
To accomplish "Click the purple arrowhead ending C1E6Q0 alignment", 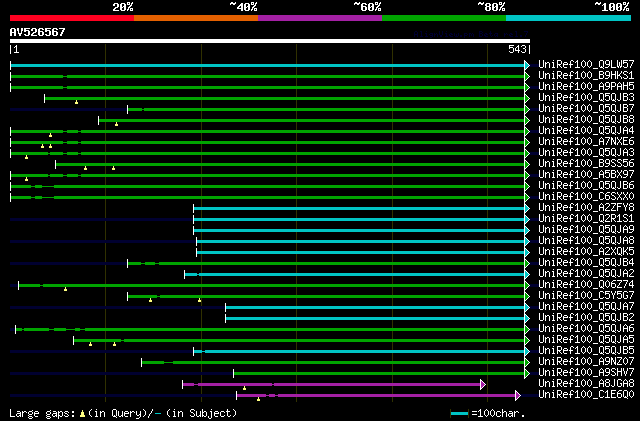I will click(x=518, y=395).
